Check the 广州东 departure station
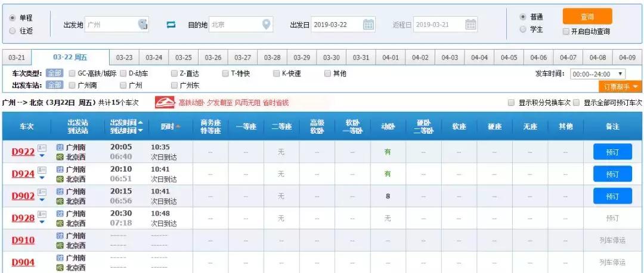The width and height of the screenshot is (644, 273). coord(174,85)
